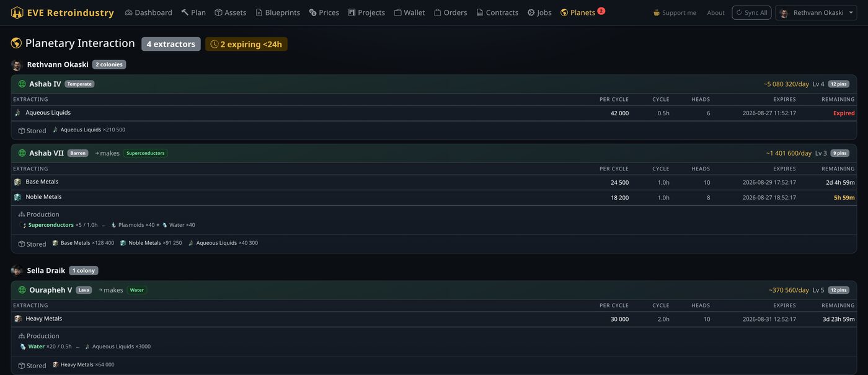
Task: Click the Ourapheh V planet icon
Action: coord(22,289)
